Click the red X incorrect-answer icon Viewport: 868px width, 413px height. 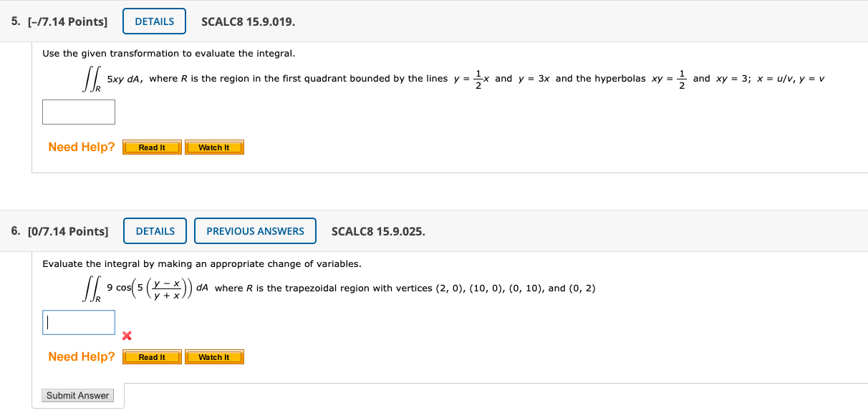pos(127,335)
